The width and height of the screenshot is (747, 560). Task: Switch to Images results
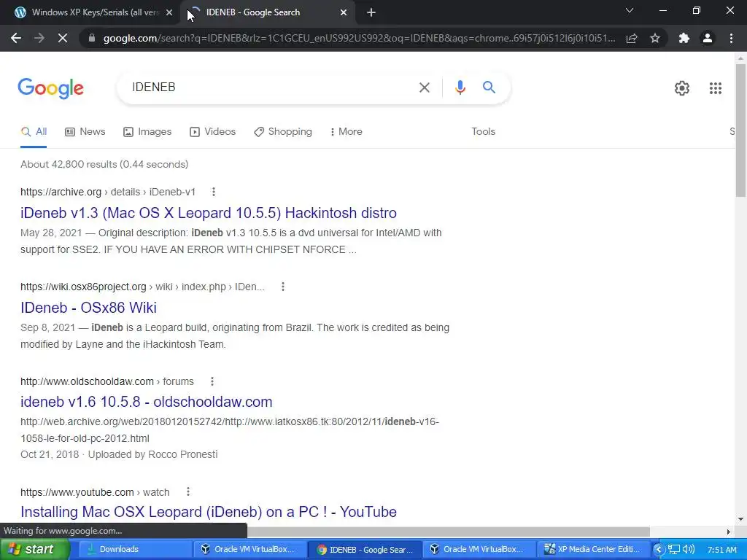[147, 131]
